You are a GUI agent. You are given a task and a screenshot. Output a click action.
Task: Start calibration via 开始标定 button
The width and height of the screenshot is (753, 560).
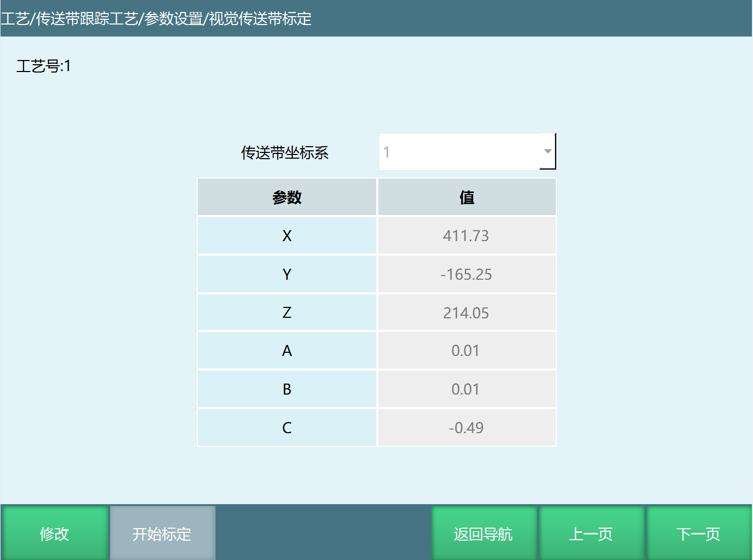pos(162,533)
